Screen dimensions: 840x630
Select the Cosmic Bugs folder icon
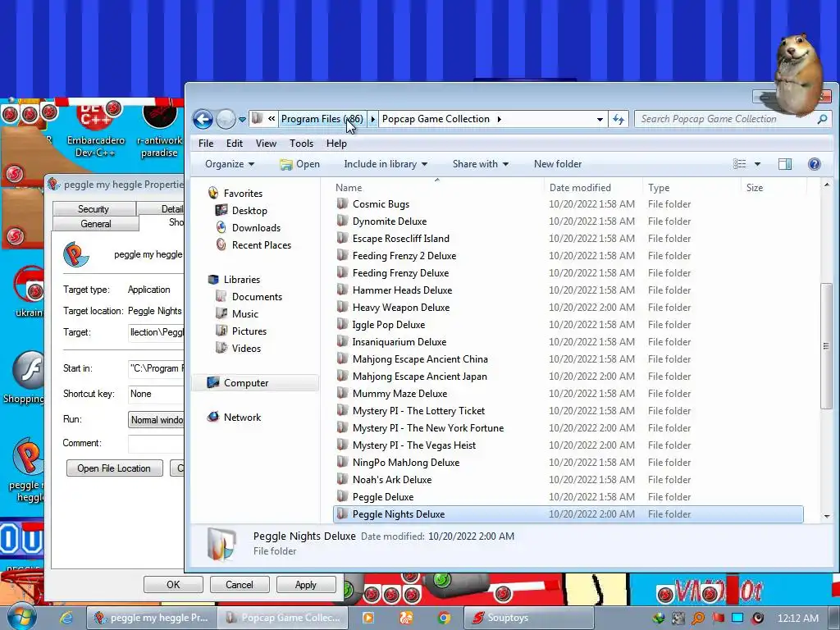pos(342,204)
